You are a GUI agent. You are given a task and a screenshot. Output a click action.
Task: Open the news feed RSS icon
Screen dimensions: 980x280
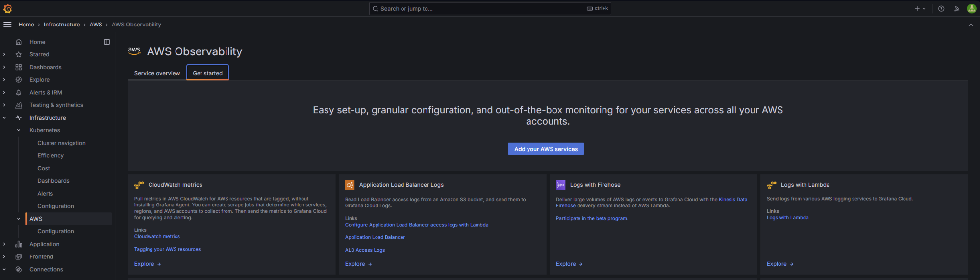(956, 8)
